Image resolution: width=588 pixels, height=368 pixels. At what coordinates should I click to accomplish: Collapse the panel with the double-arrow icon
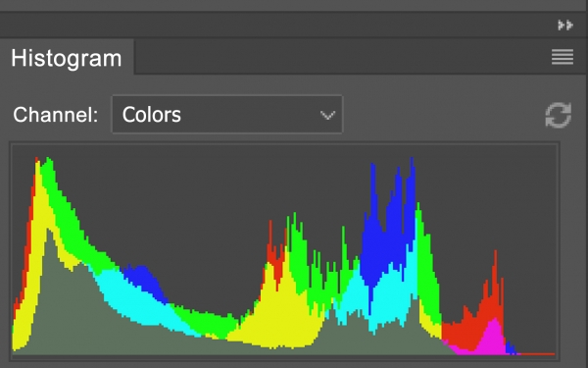(x=565, y=26)
